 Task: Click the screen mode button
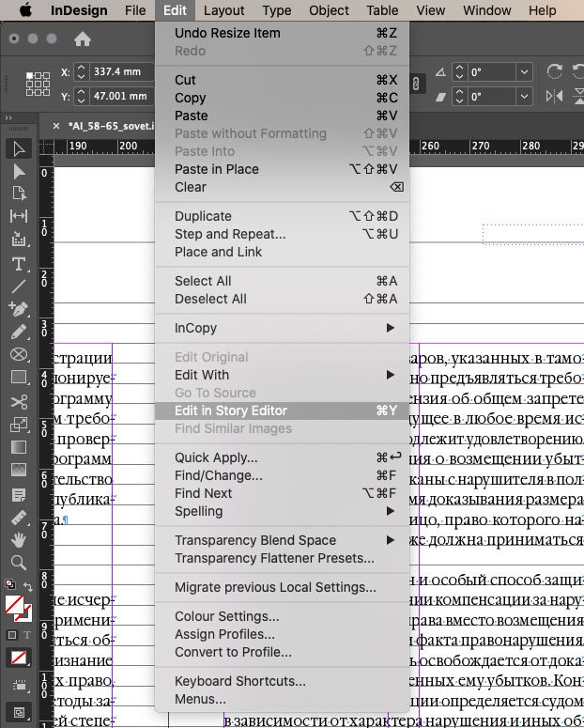pos(19,712)
